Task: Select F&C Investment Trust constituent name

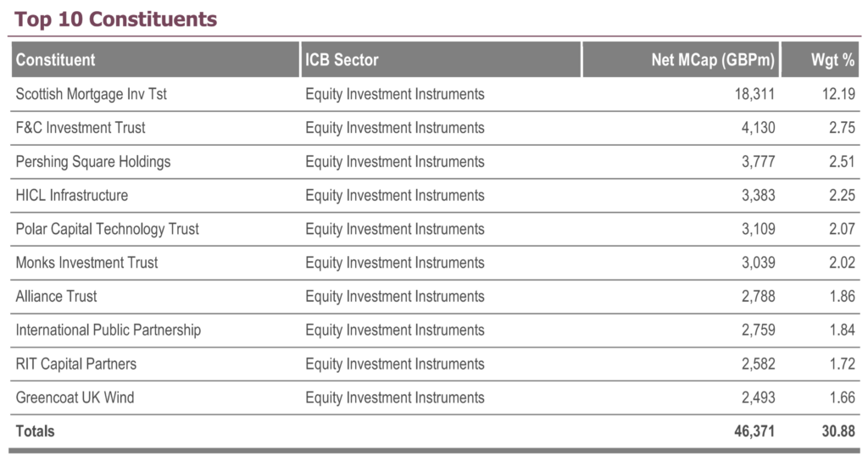Action: [81, 128]
